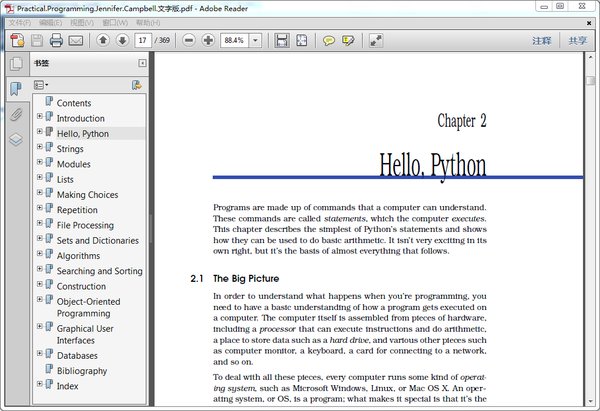
Task: Open the Layers panel icon
Action: click(x=15, y=139)
